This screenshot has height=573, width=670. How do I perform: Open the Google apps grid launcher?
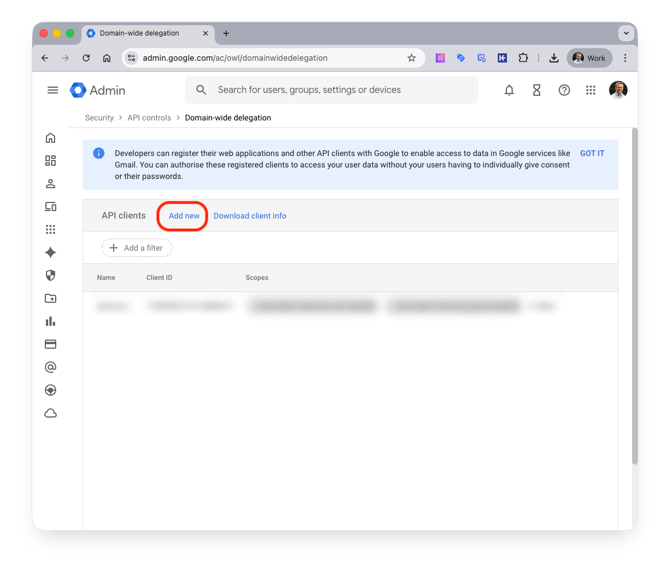coord(591,90)
